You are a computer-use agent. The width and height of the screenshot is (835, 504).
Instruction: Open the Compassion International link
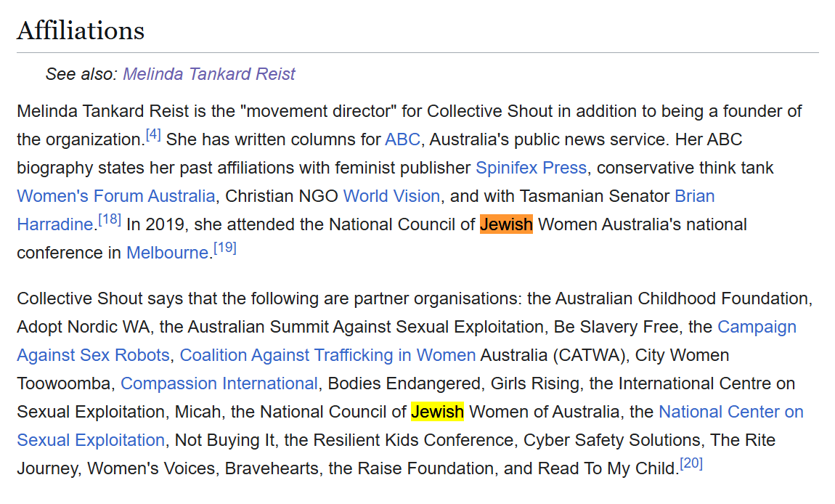click(x=219, y=383)
